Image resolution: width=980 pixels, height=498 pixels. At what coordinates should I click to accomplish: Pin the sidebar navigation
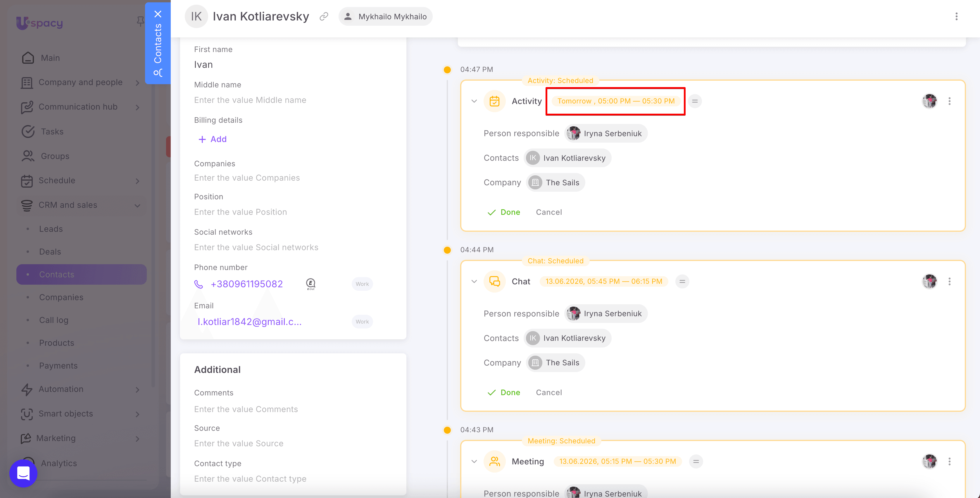pyautogui.click(x=140, y=21)
